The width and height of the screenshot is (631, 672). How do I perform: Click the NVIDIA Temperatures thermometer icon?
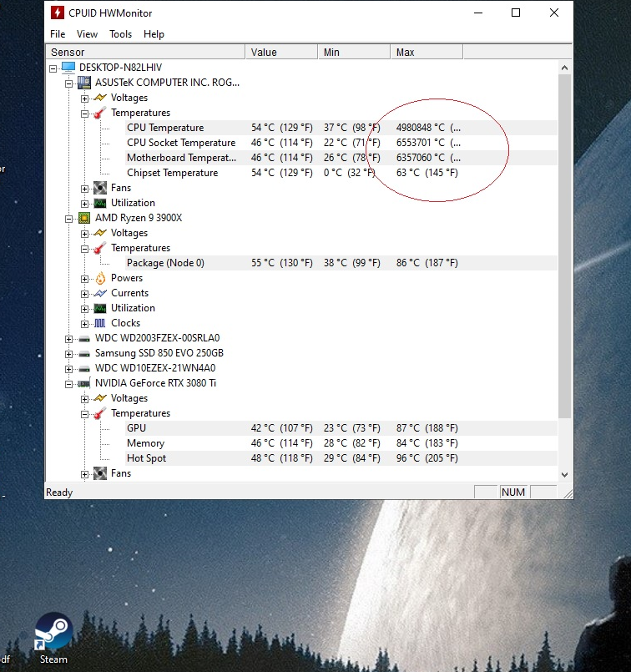point(100,413)
